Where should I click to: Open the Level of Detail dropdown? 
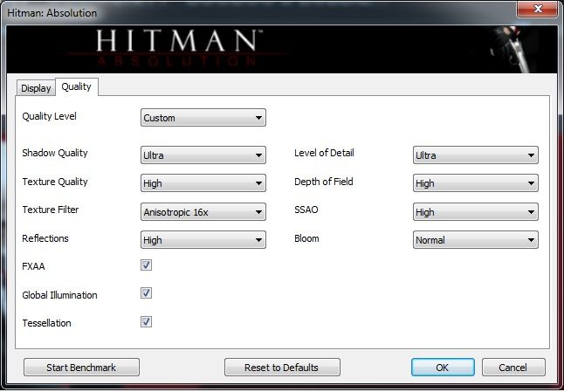[x=476, y=155]
